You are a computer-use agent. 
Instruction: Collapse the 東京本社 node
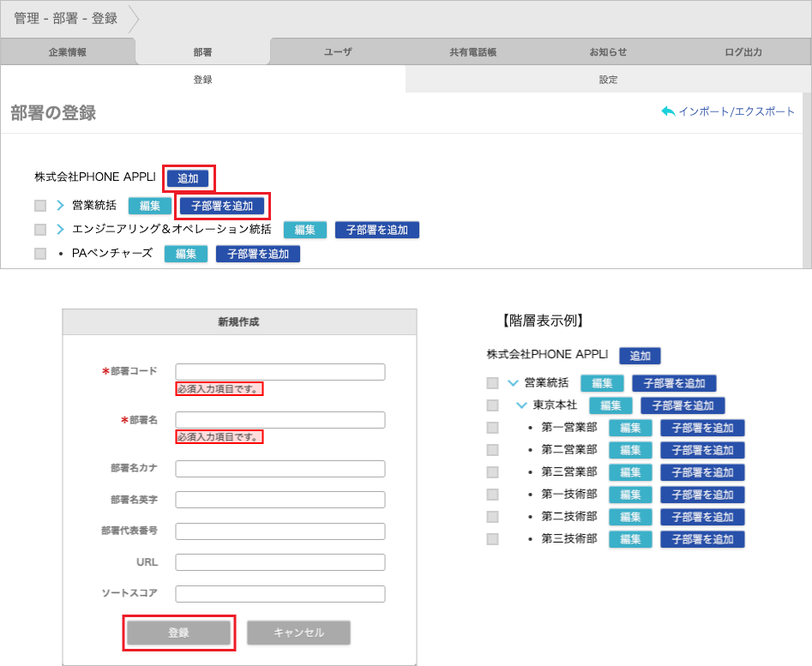522,405
